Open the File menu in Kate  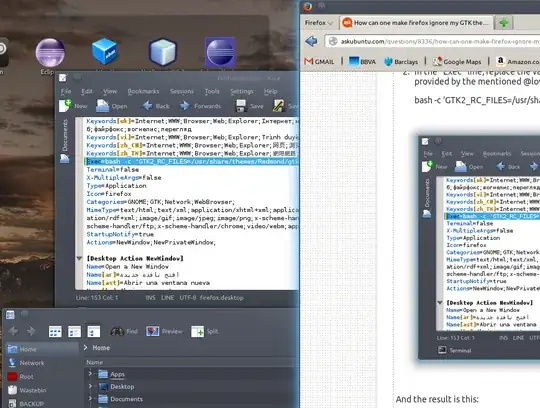66,91
